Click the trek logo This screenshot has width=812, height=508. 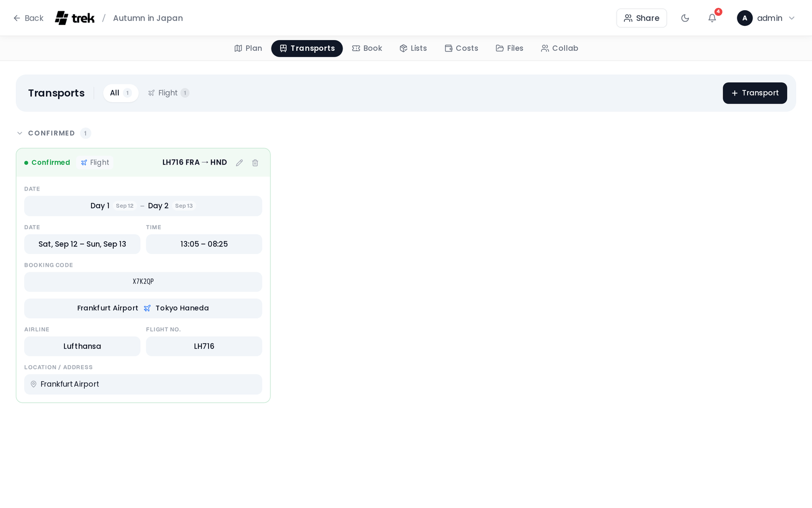point(75,18)
